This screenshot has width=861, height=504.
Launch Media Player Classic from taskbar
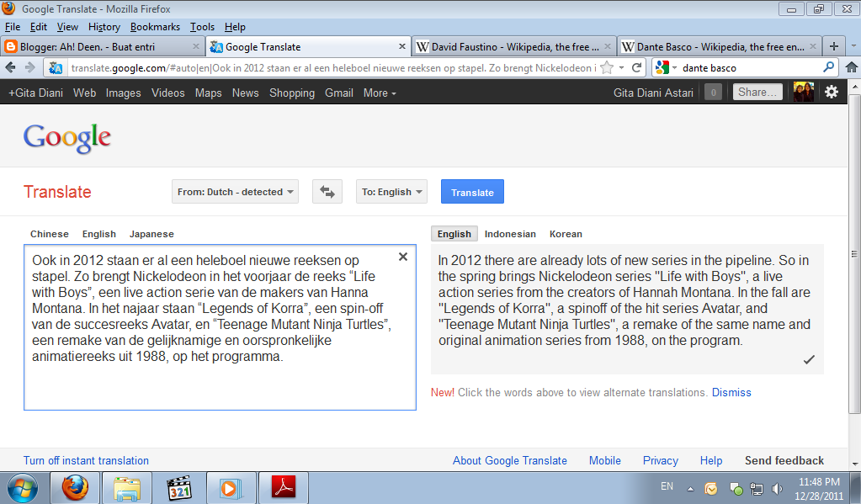point(178,488)
